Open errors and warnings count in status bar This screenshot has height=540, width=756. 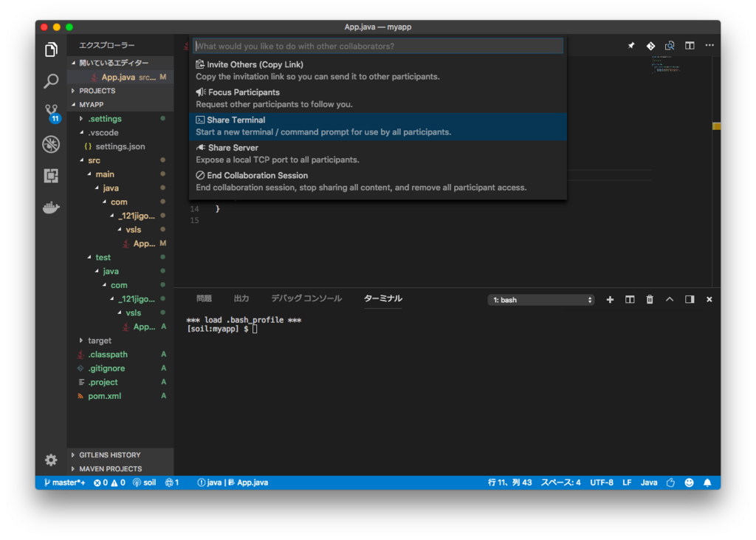[109, 482]
